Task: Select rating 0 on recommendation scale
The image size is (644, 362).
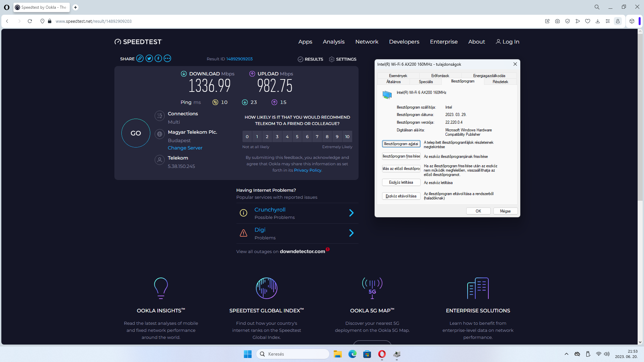Action: click(x=247, y=137)
